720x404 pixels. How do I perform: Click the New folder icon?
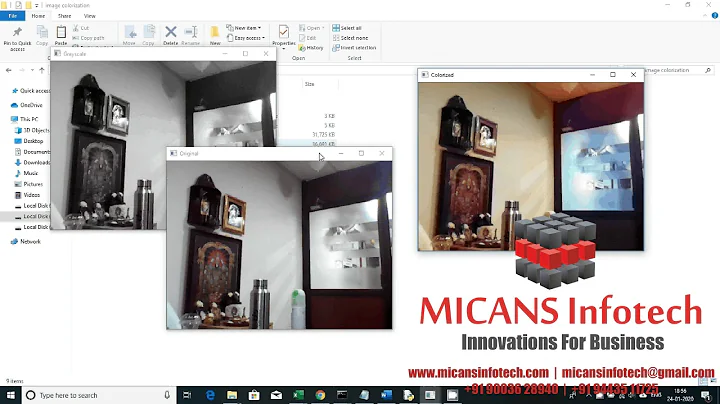pos(215,32)
